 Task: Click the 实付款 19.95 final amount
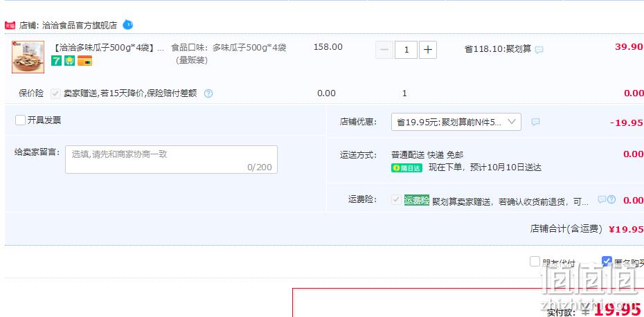pyautogui.click(x=595, y=309)
